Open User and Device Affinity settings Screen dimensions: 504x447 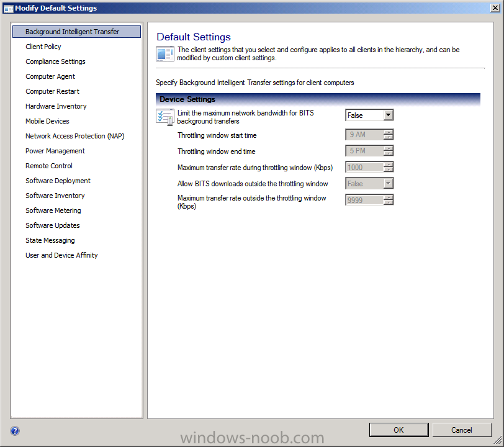[61, 255]
